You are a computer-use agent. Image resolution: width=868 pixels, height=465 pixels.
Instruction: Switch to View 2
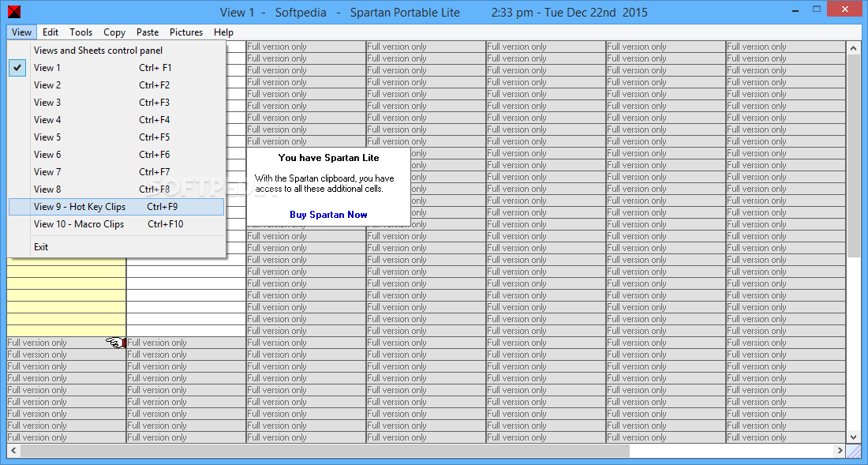click(x=116, y=84)
